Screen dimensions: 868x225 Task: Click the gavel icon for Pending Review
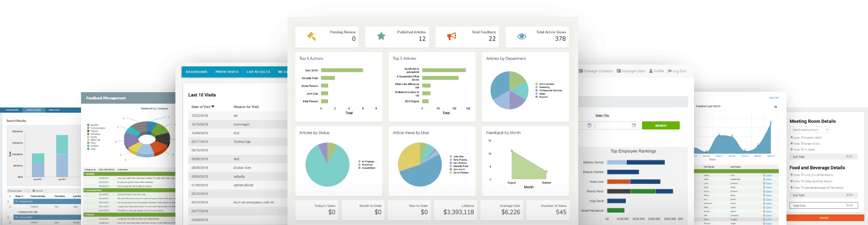coord(311,36)
